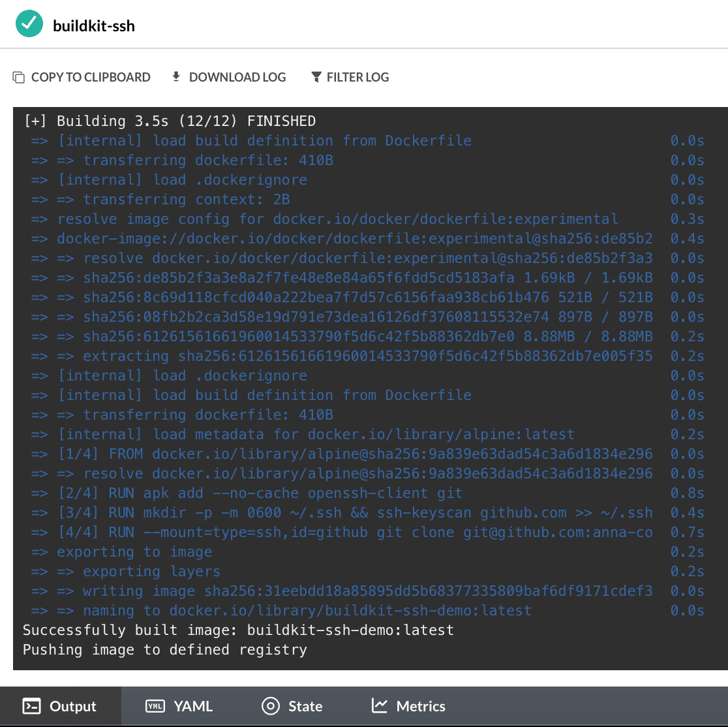This screenshot has width=728, height=727.
Task: Open the State tab
Action: (292, 706)
